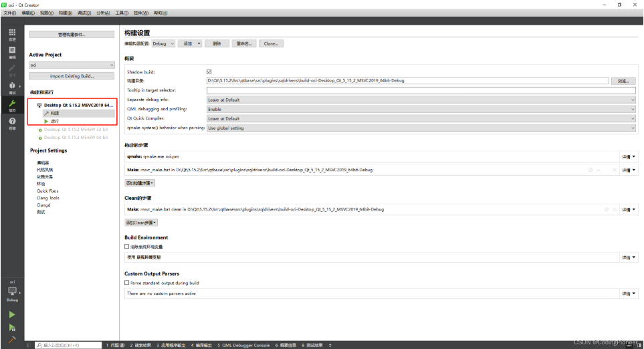Open the oci Debug kit selector
Image resolution: width=644 pixels, height=349 pixels.
(12, 291)
